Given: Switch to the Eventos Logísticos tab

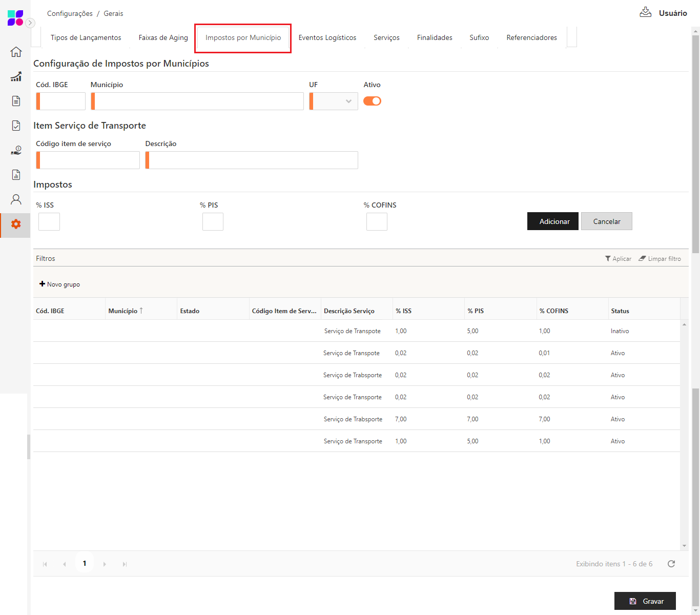Looking at the screenshot, I should [327, 37].
